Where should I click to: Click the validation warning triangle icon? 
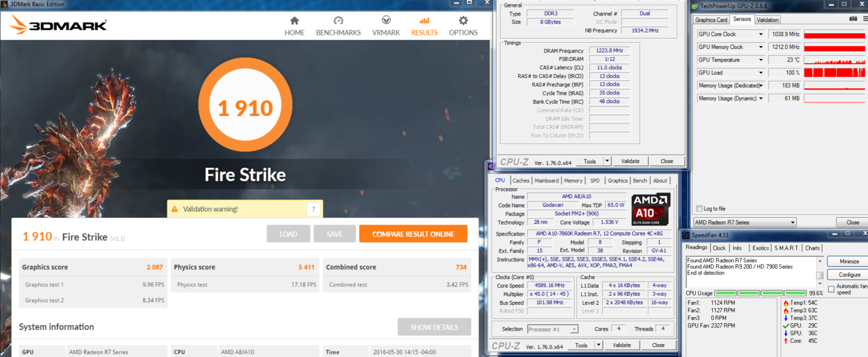[x=174, y=209]
